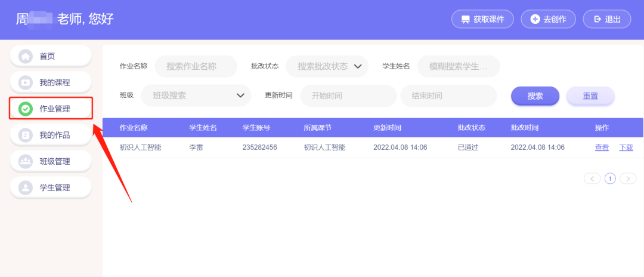Focus the 学生姓名 fuzzy search field
644x277 pixels.
click(x=458, y=66)
